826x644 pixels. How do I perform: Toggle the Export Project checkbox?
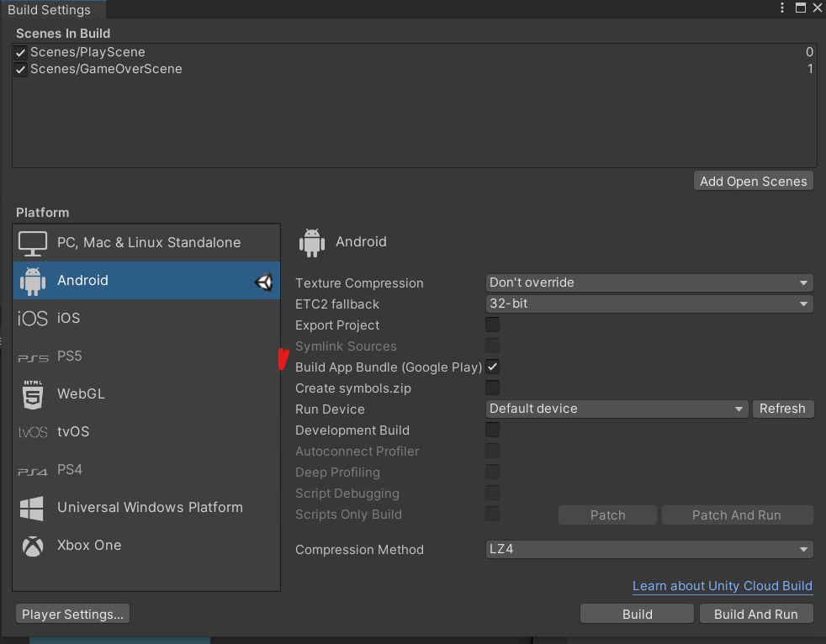493,325
